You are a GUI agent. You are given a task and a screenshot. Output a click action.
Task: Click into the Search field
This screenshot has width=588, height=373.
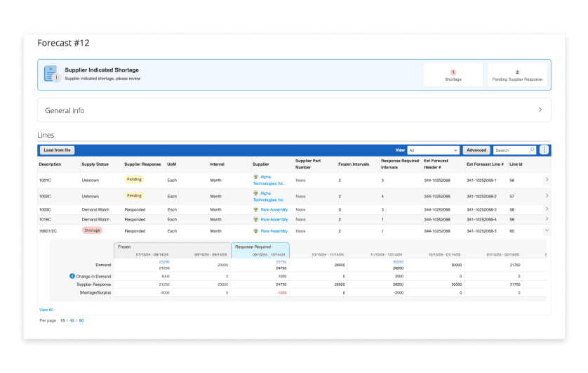coord(511,150)
